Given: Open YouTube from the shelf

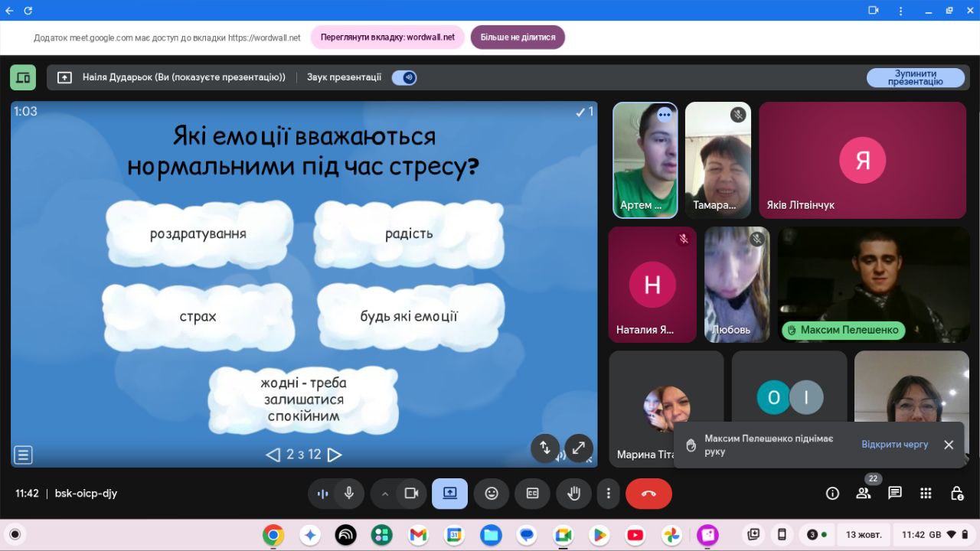Looking at the screenshot, I should pos(635,535).
